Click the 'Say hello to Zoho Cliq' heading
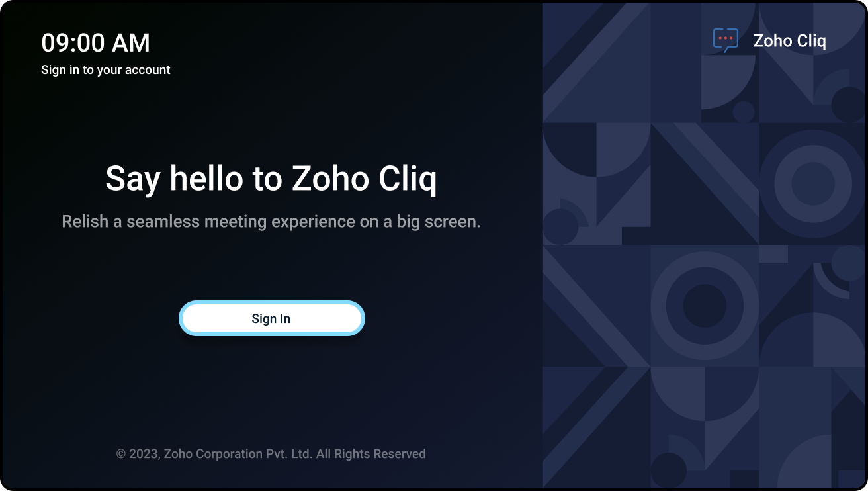 tap(271, 179)
